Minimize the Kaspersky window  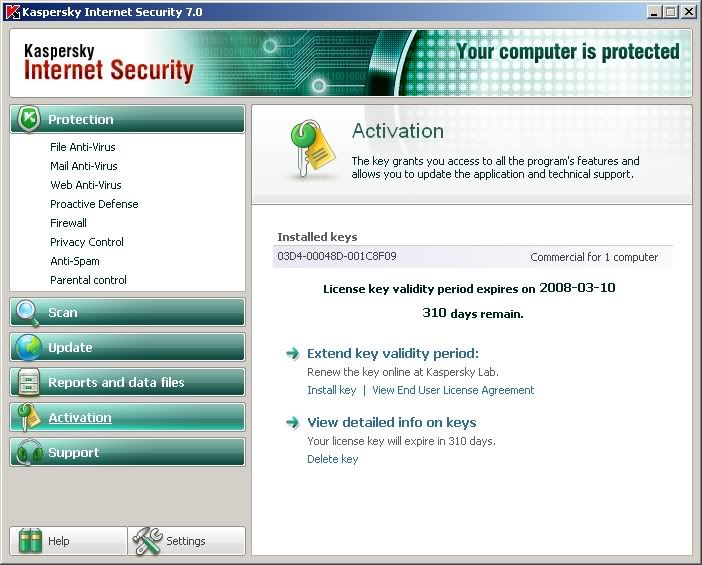pyautogui.click(x=655, y=12)
